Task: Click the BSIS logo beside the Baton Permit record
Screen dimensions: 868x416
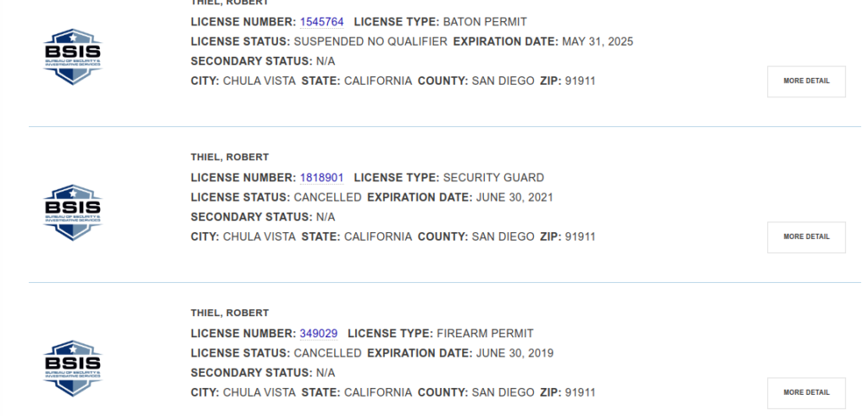Action: [72, 56]
